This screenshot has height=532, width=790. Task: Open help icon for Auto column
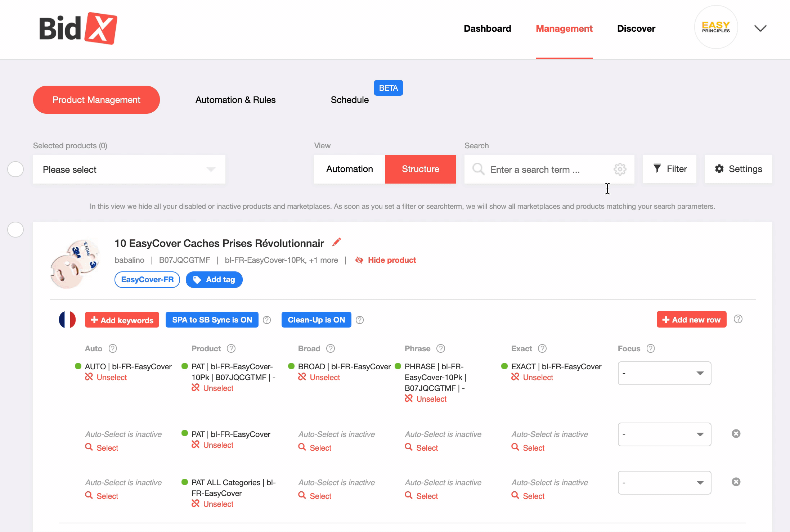point(113,348)
